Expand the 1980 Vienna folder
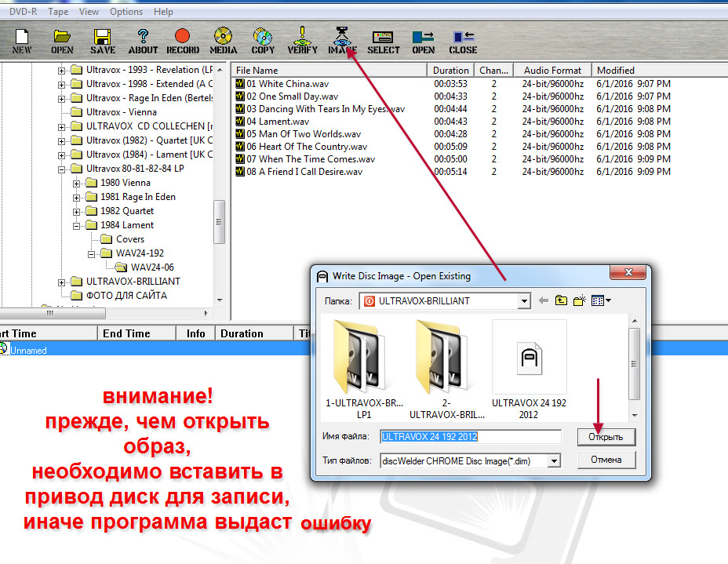This screenshot has height=564, width=728. click(76, 184)
